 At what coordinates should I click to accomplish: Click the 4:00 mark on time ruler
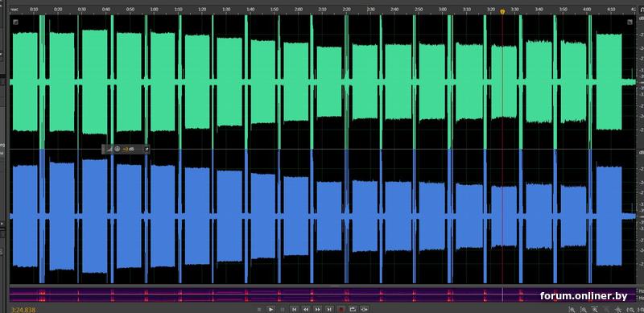pyautogui.click(x=587, y=9)
